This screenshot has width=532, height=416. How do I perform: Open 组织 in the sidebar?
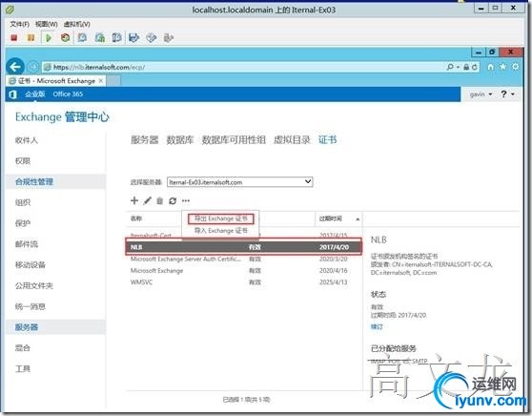point(23,202)
